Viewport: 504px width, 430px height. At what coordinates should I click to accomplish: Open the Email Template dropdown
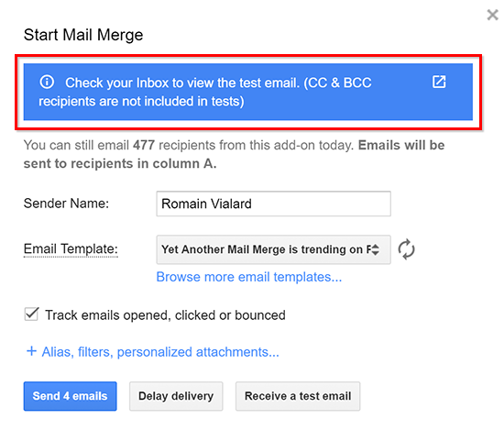point(274,249)
